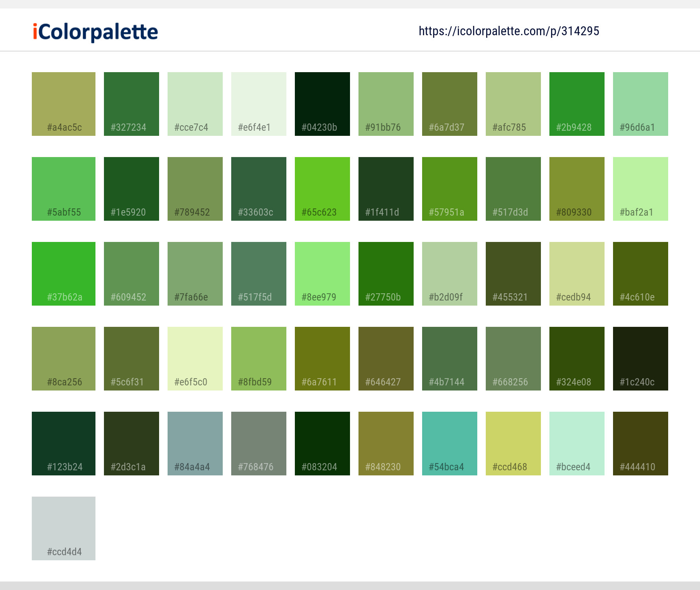The width and height of the screenshot is (700, 590).
Task: Click the #ccd468 yellow-green swatch
Action: (x=513, y=444)
